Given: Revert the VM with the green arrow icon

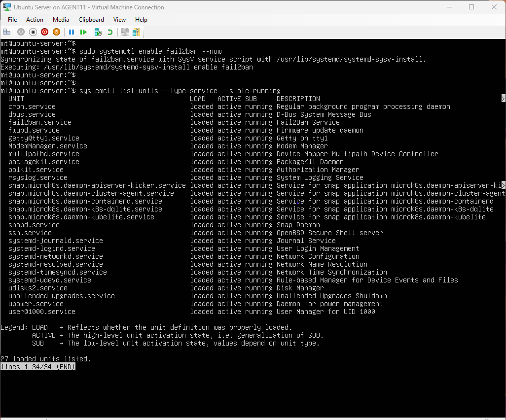Looking at the screenshot, I should click(x=110, y=32).
